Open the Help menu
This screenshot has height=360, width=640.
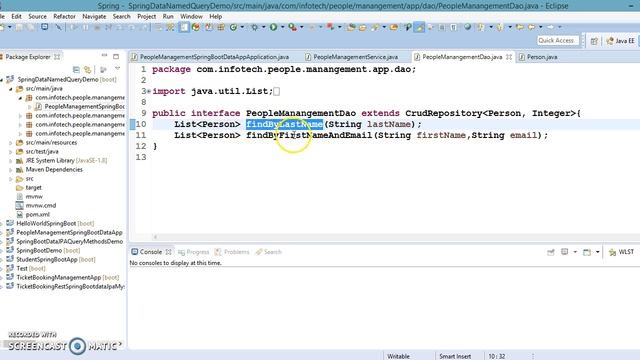click(216, 16)
